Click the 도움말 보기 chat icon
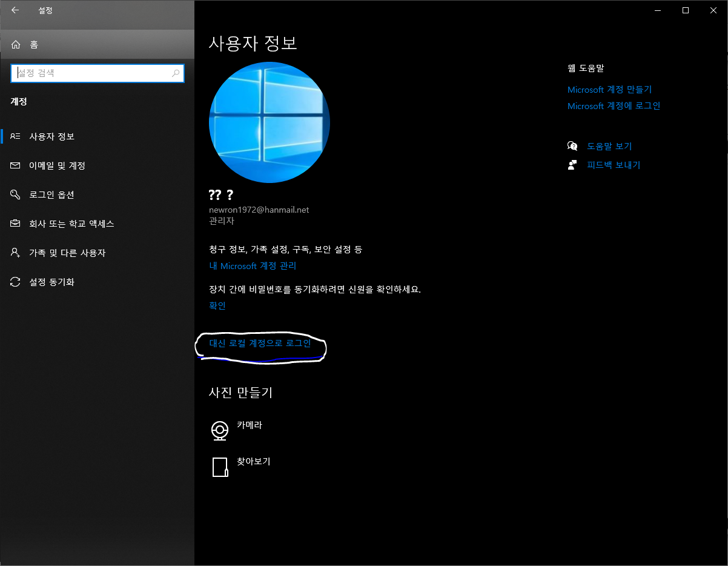728x566 pixels. click(572, 146)
